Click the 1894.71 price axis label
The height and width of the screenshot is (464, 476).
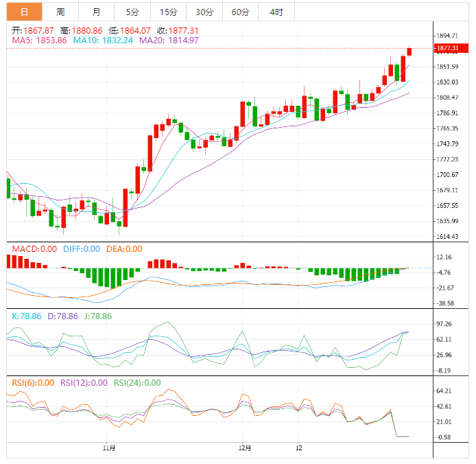(x=447, y=36)
